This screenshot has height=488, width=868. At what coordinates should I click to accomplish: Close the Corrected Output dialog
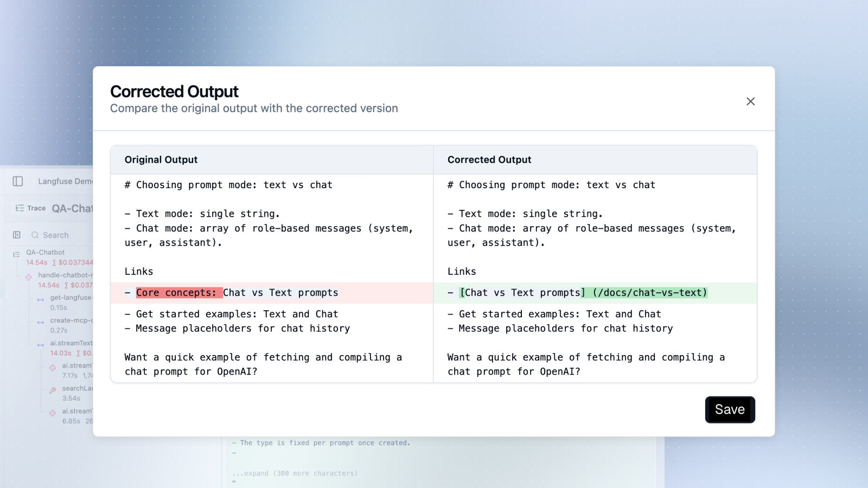[750, 101]
